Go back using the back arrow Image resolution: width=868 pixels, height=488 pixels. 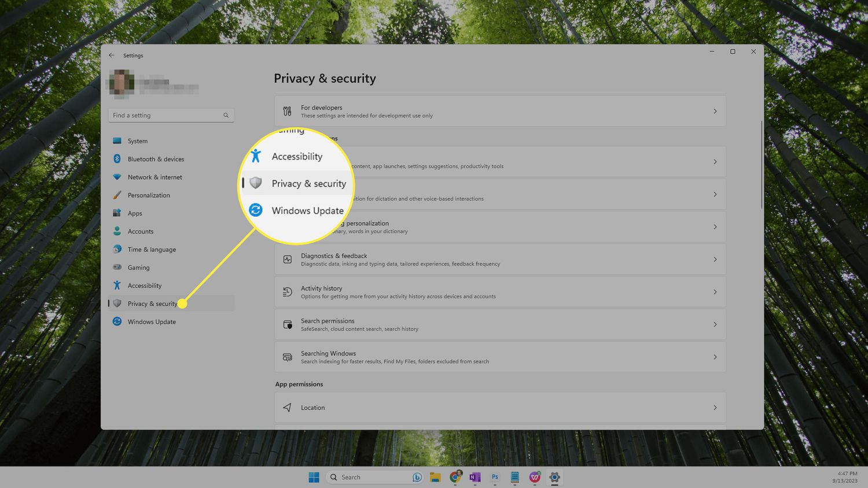pyautogui.click(x=112, y=56)
